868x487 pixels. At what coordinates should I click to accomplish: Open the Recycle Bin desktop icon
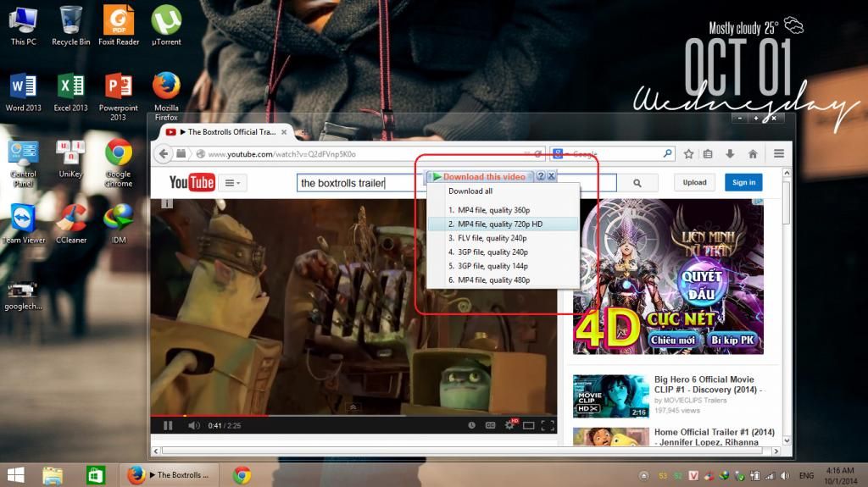point(71,25)
